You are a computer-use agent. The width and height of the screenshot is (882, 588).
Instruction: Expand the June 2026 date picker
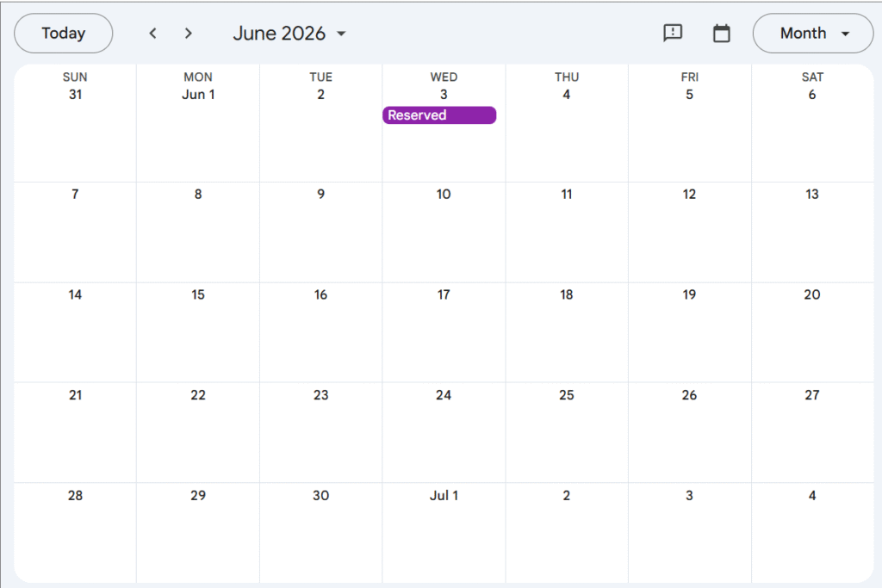tap(289, 34)
